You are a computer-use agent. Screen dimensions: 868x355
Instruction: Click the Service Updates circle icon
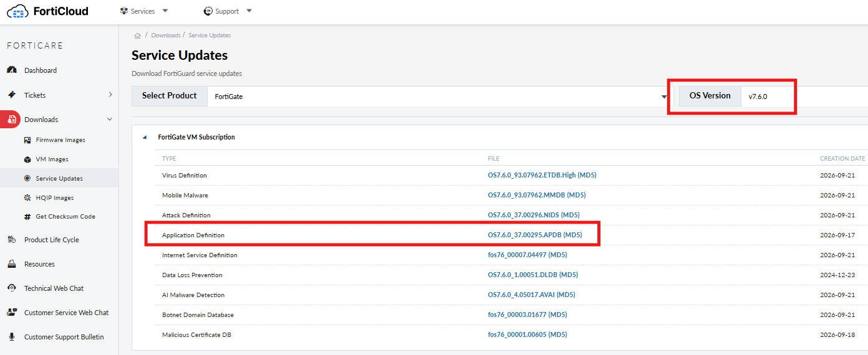[x=27, y=178]
